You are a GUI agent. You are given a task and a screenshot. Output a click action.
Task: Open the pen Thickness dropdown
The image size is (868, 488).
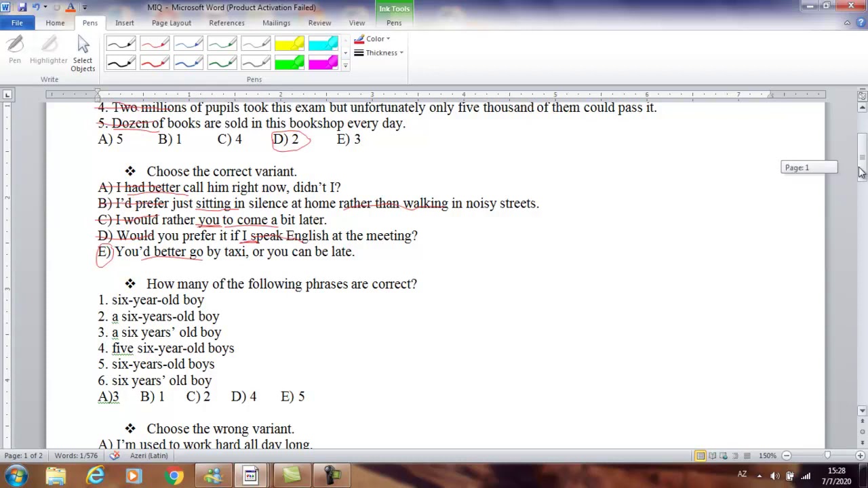coord(378,53)
